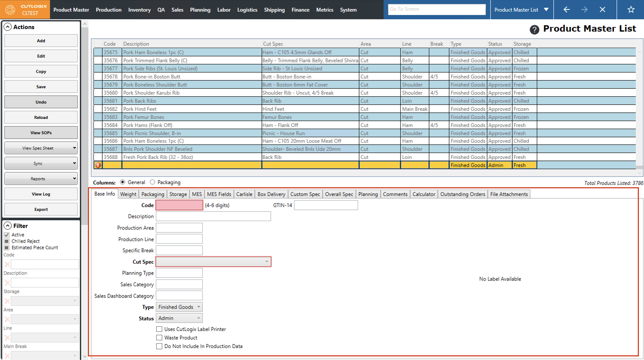
Task: Click the favorite star icon
Action: pyautogui.click(x=631, y=10)
